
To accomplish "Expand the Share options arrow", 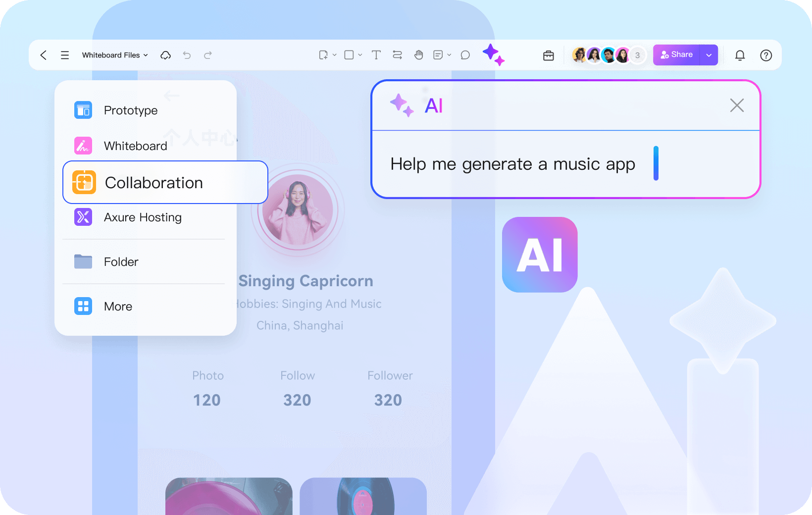I will (x=709, y=55).
